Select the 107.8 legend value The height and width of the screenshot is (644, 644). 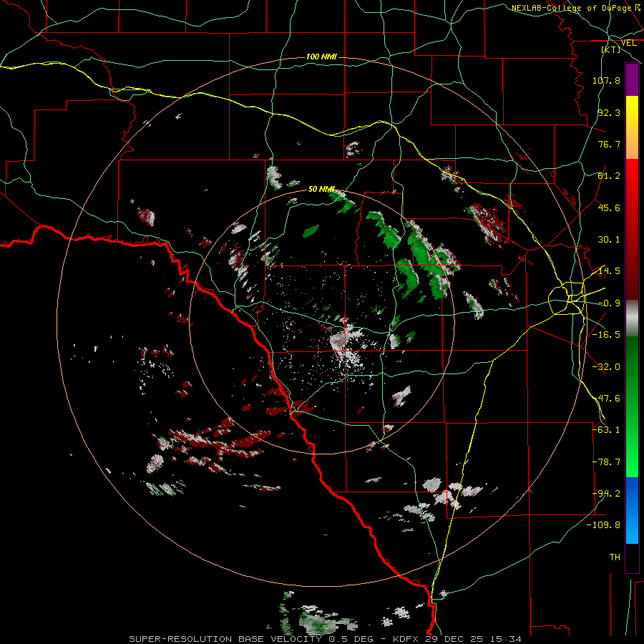[606, 80]
